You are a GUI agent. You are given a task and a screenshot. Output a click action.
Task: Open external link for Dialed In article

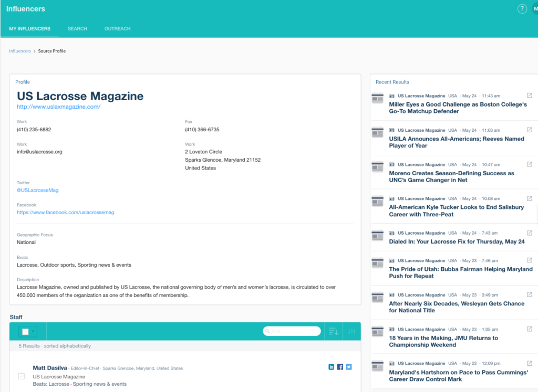[x=530, y=232]
